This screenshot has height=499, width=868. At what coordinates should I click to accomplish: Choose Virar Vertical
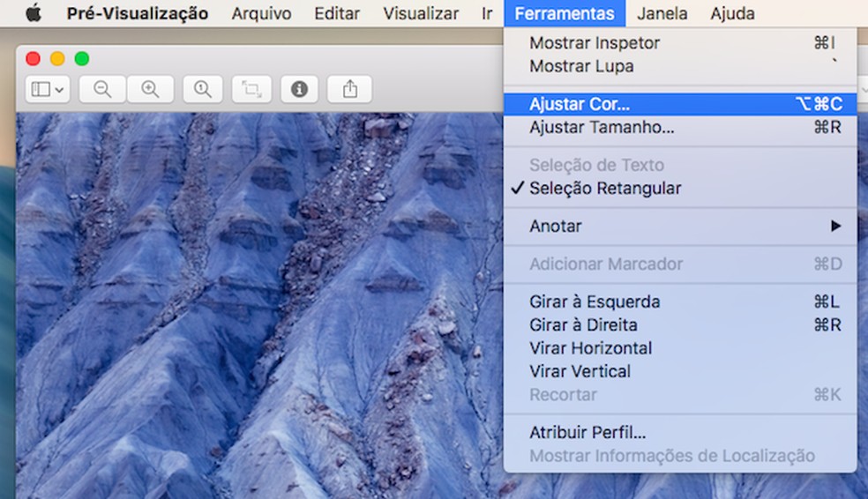tap(680, 371)
